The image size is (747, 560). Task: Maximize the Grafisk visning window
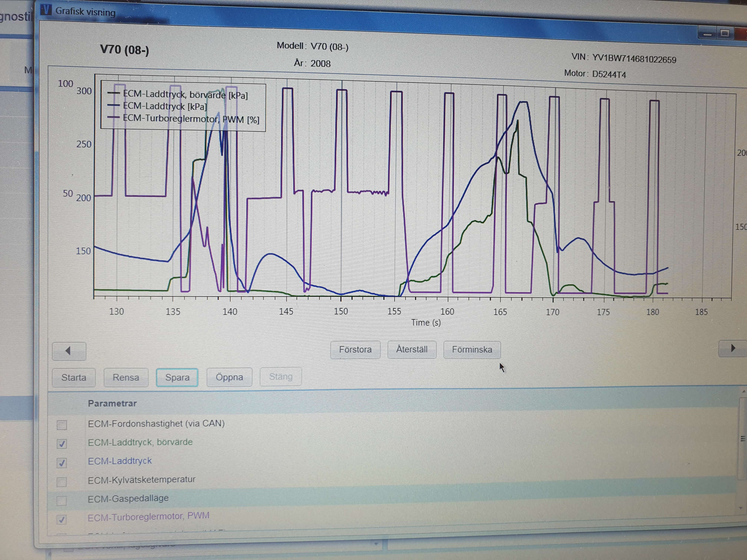725,33
